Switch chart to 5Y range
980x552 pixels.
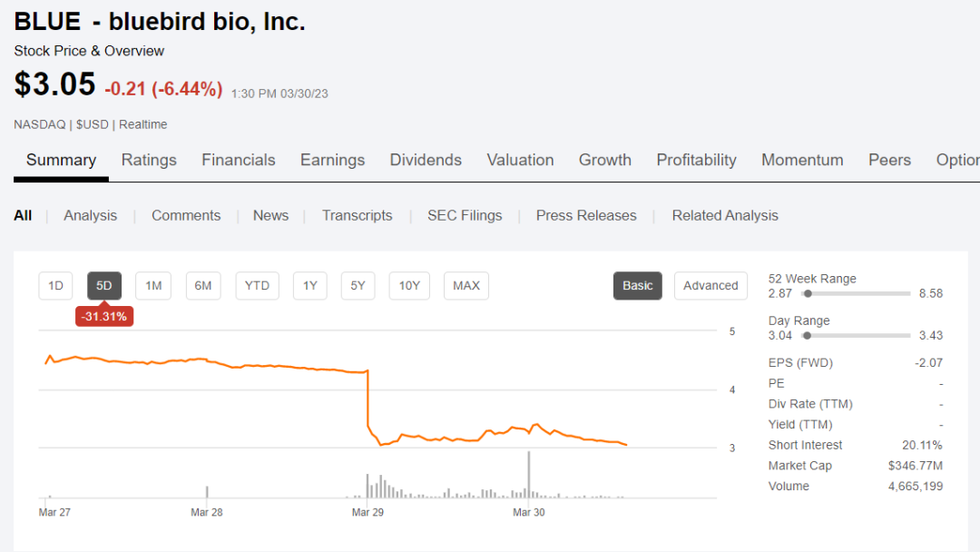point(358,286)
